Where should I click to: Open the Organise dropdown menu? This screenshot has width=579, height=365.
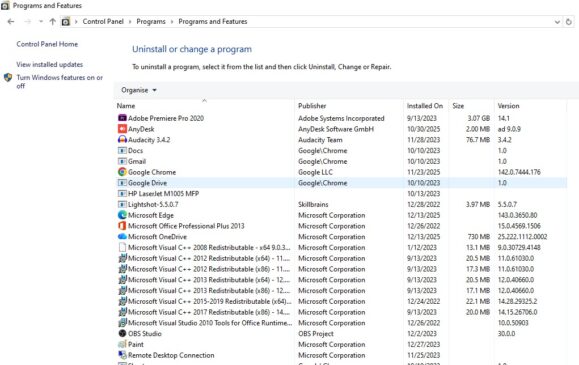click(138, 90)
